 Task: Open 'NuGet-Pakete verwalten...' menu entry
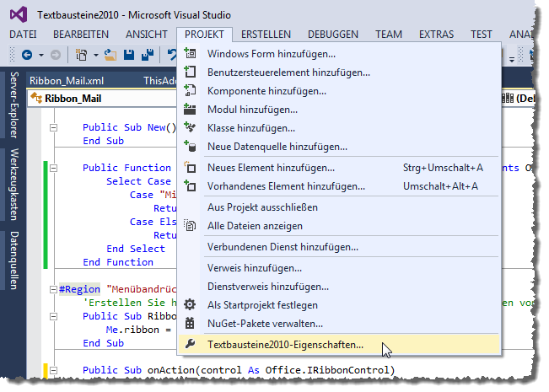pos(265,323)
